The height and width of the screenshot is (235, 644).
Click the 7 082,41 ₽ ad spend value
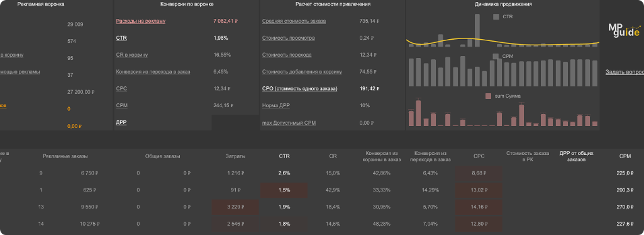click(225, 21)
